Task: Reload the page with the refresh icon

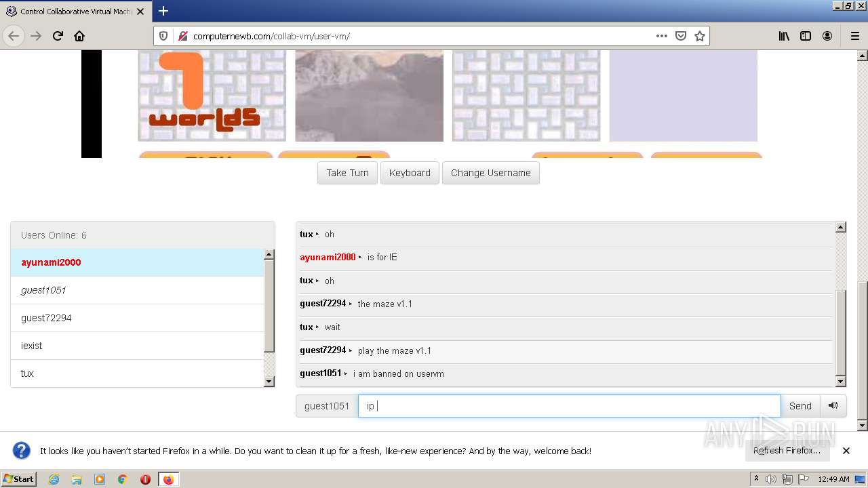Action: coord(58,36)
